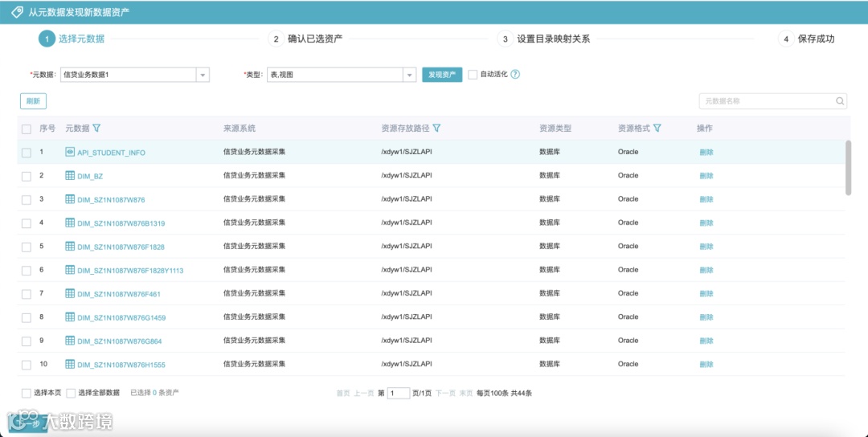Click the 刷新 button

[33, 100]
